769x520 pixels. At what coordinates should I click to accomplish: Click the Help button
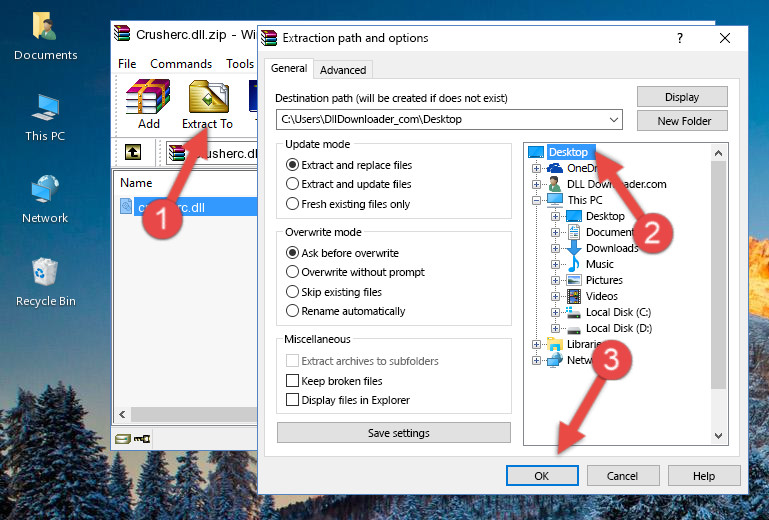click(x=704, y=476)
